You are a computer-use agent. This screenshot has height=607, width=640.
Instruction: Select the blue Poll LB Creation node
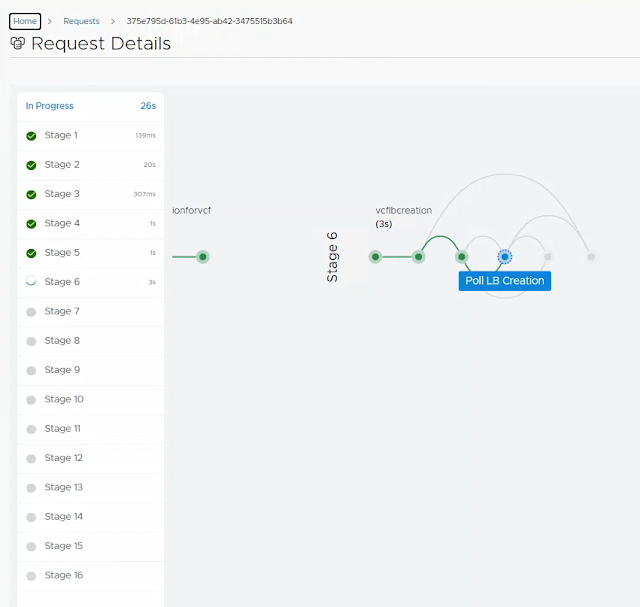coord(504,257)
